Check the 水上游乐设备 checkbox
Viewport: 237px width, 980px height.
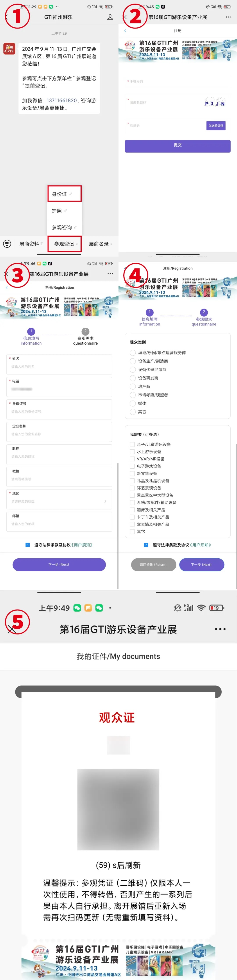point(132,451)
